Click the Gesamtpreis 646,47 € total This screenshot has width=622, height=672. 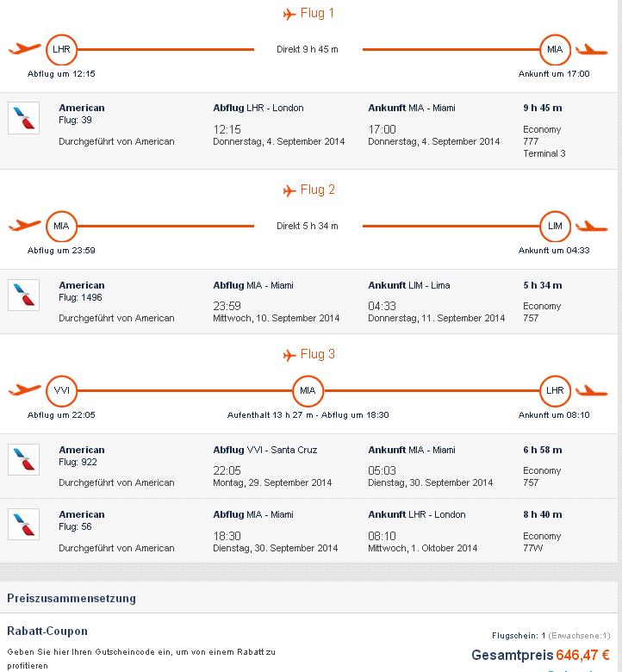click(x=540, y=655)
